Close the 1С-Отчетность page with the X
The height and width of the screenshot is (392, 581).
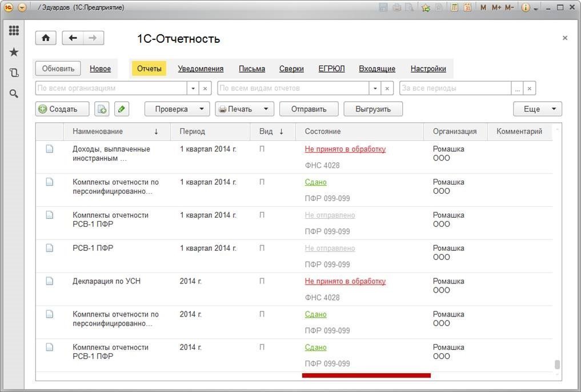tap(564, 38)
